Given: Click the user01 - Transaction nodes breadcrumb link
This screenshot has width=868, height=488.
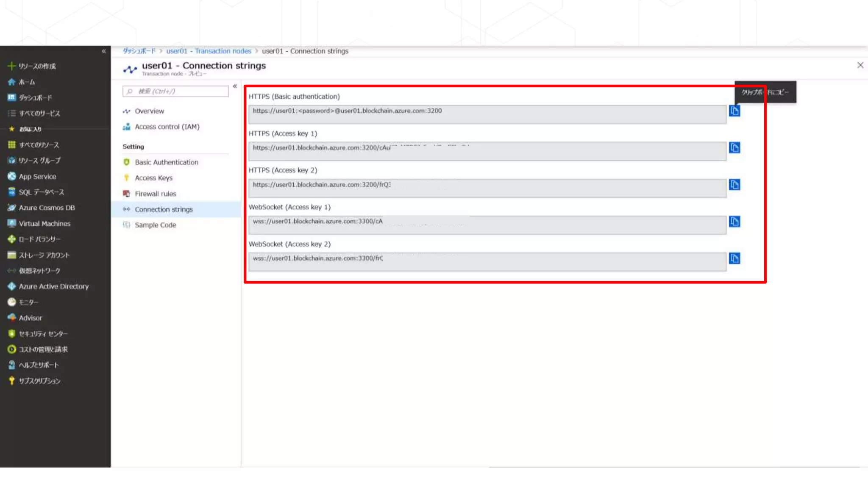Looking at the screenshot, I should tap(209, 51).
